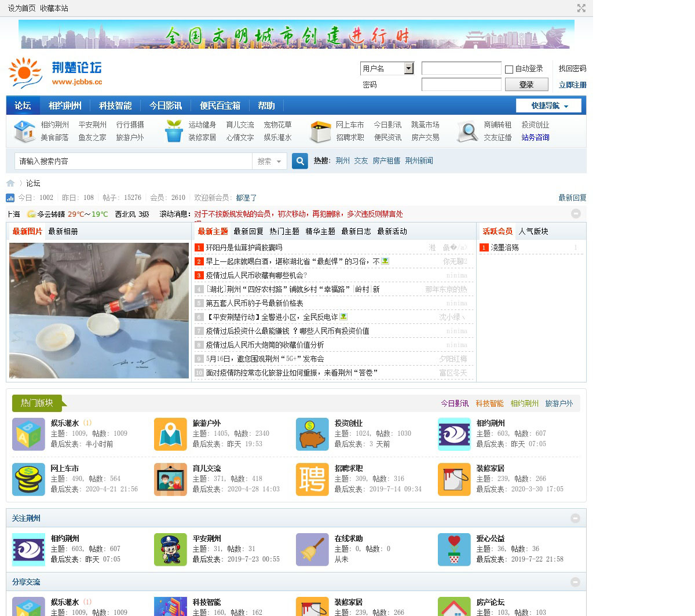Click hot search keyword 房产租售

[386, 161]
